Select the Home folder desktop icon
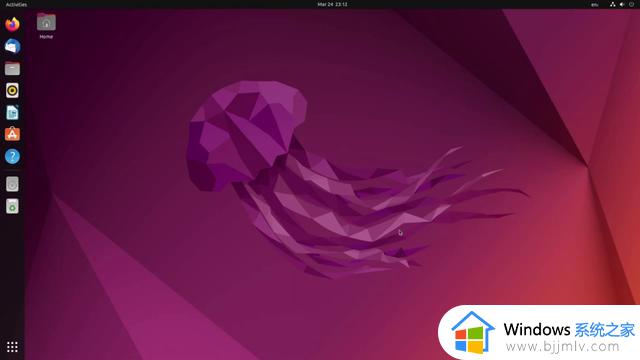Screen dimensions: 640x360 pos(46,25)
